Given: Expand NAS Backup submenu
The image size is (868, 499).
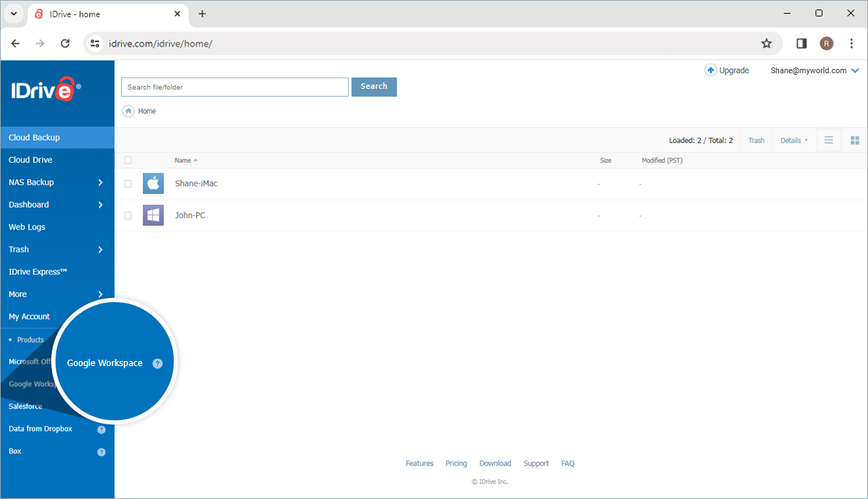Looking at the screenshot, I should tap(100, 183).
